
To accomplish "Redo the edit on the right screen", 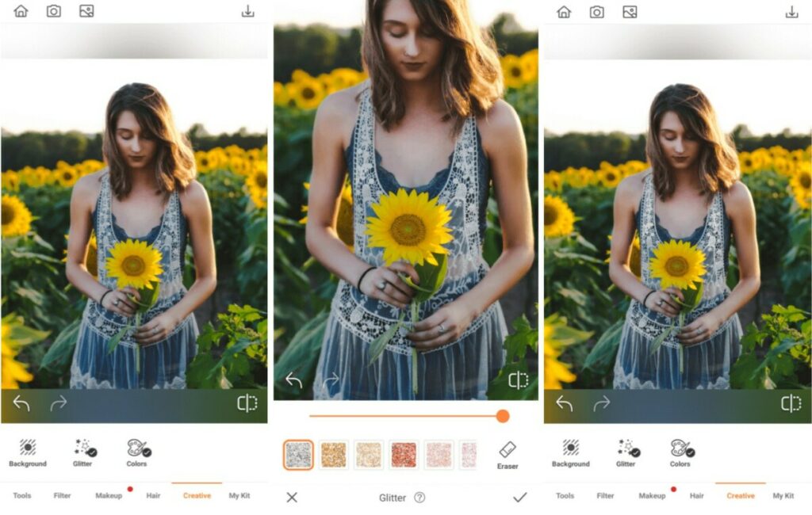I will coord(602,402).
